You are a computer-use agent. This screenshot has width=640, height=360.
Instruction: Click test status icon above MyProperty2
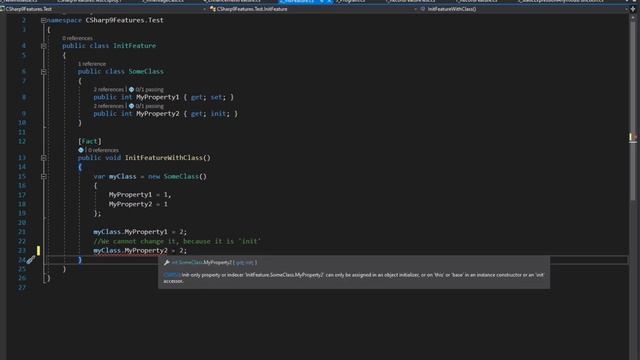tap(131, 106)
